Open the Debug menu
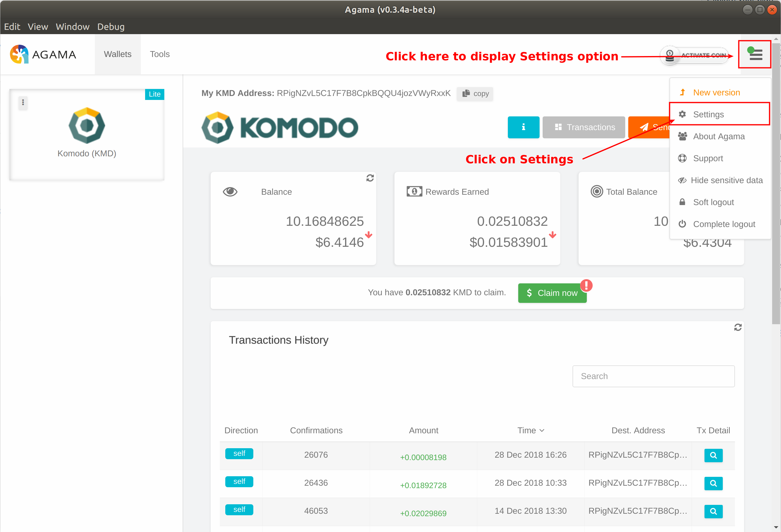This screenshot has height=532, width=781. [111, 27]
